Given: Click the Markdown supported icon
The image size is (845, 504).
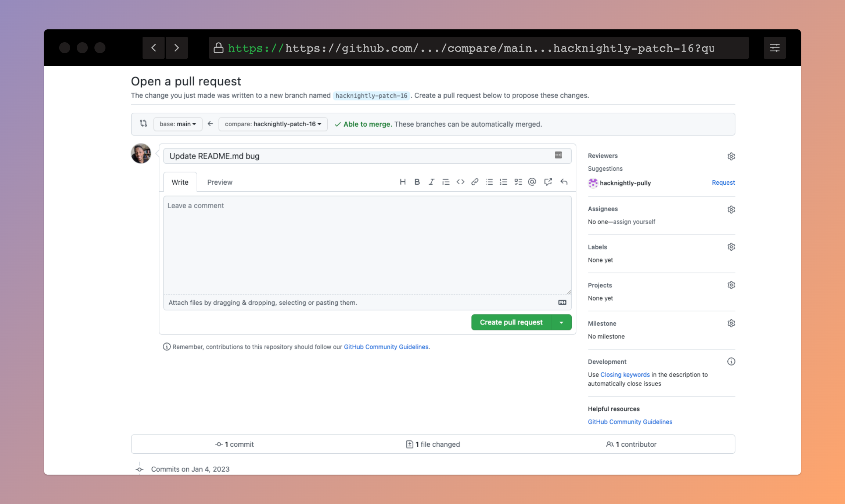Looking at the screenshot, I should point(562,302).
